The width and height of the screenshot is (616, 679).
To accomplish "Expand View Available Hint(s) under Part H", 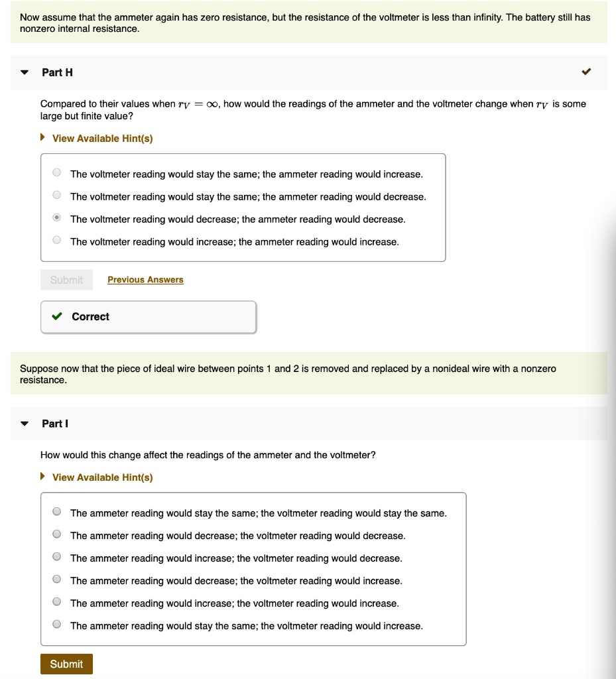I will click(x=102, y=138).
